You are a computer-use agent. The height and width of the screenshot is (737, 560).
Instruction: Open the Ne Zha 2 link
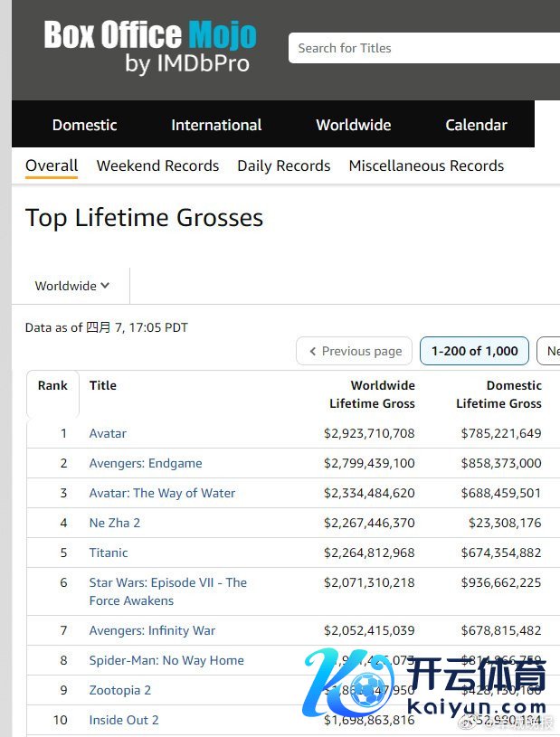click(115, 523)
